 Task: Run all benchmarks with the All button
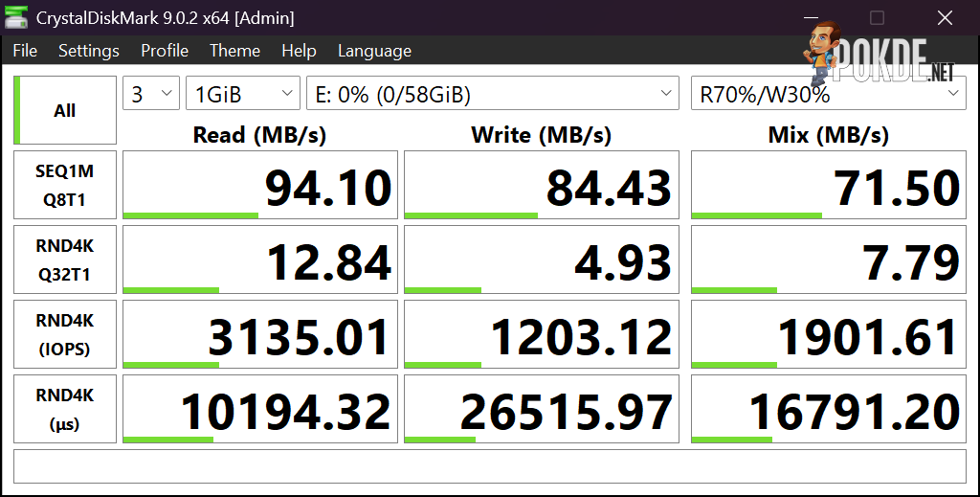click(x=65, y=110)
